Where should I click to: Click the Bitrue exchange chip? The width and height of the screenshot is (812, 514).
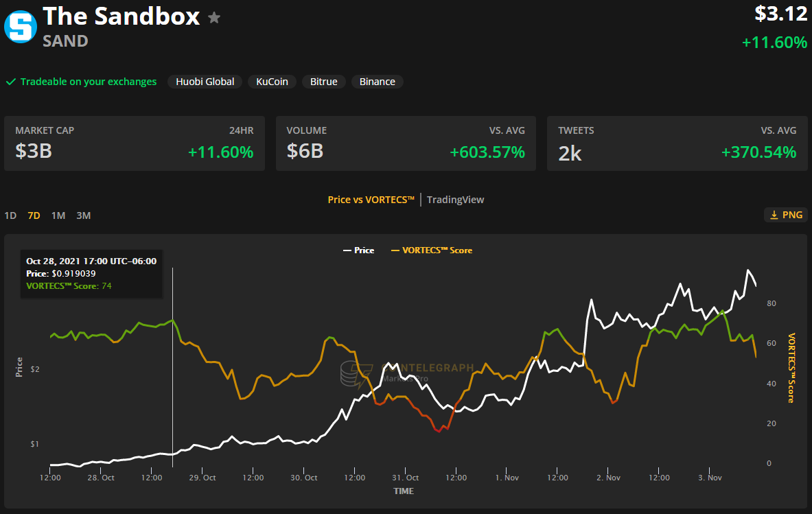(323, 82)
